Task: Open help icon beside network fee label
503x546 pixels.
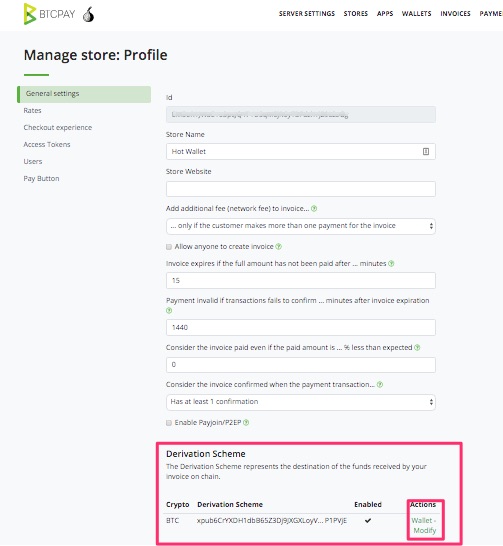Action: [x=314, y=209]
